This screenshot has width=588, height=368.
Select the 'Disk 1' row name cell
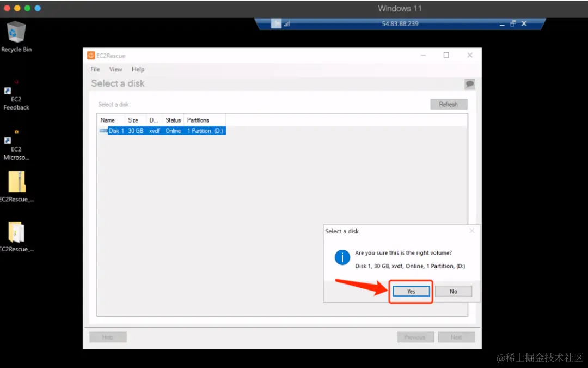point(117,131)
